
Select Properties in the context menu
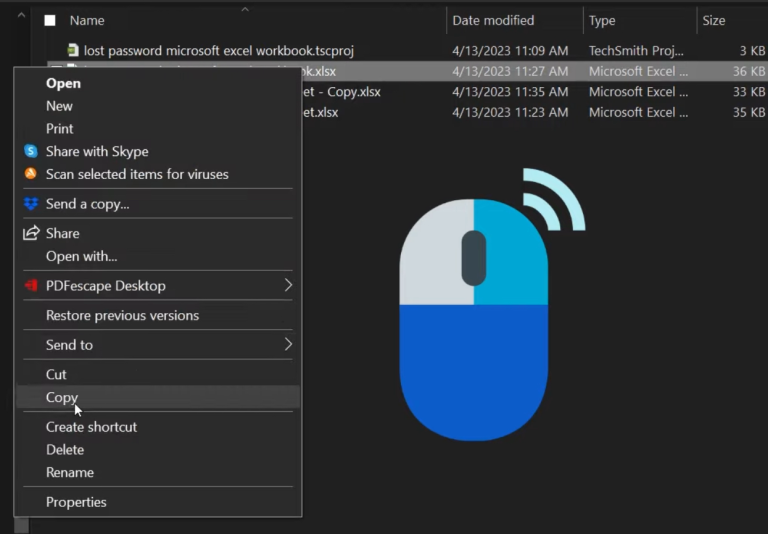coord(76,502)
